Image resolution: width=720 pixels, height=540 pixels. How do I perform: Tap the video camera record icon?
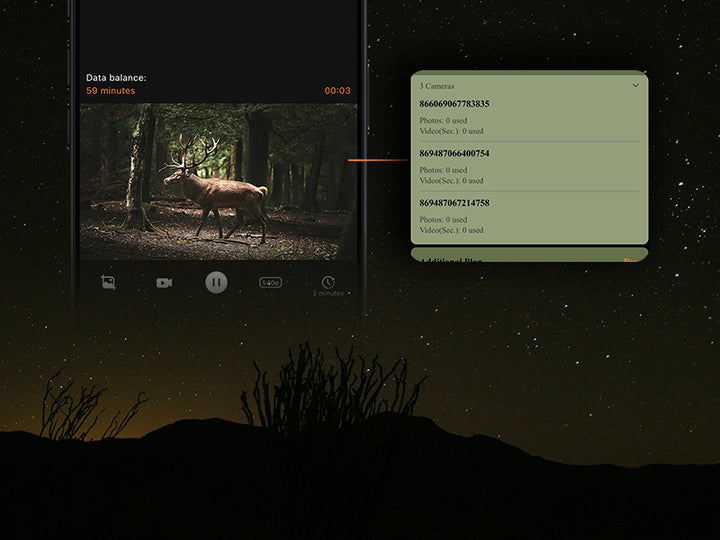(164, 282)
